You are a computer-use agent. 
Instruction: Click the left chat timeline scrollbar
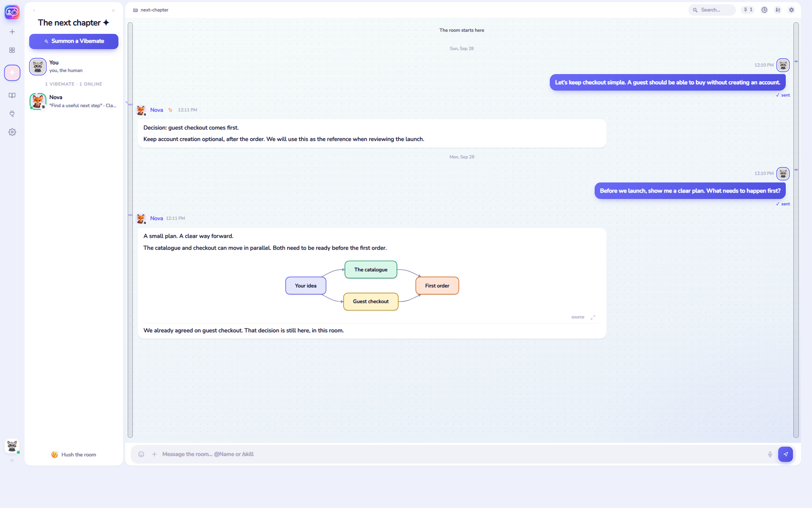[130, 230]
